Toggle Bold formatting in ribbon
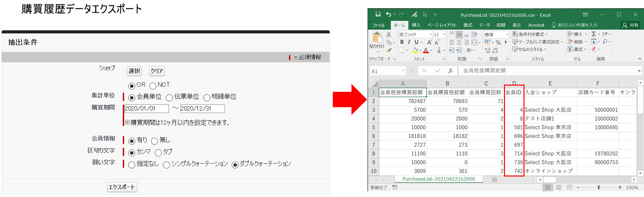Image resolution: width=644 pixels, height=197 pixels. pyautogui.click(x=402, y=42)
